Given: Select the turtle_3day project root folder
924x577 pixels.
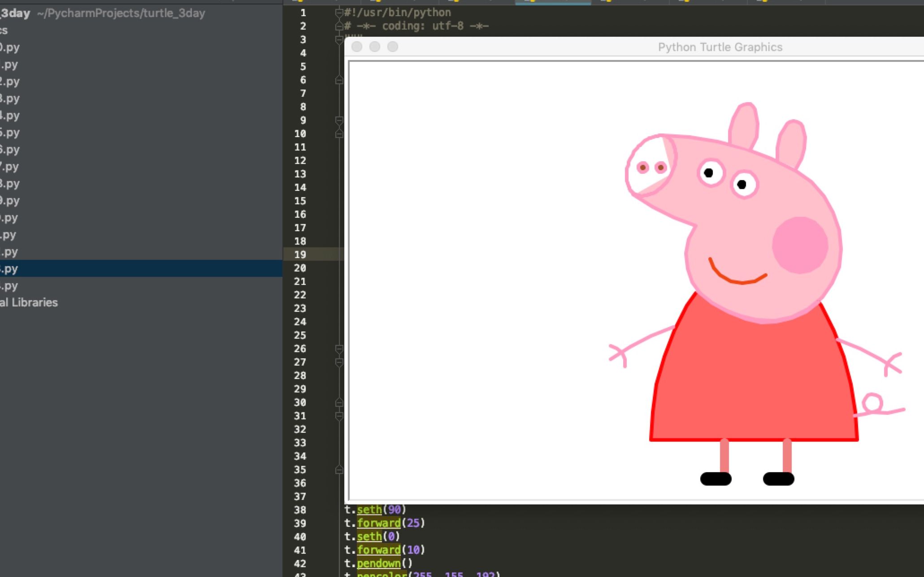Looking at the screenshot, I should (15, 13).
